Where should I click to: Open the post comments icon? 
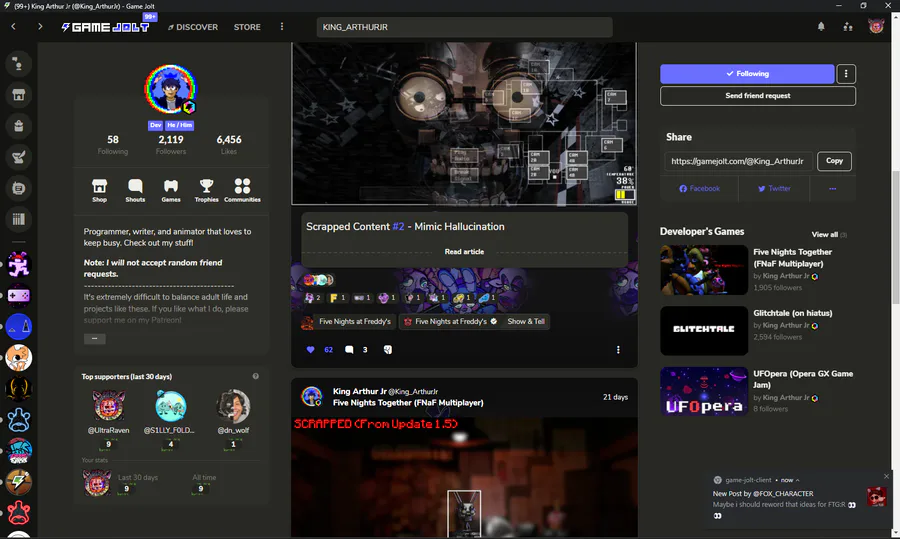pyautogui.click(x=348, y=350)
